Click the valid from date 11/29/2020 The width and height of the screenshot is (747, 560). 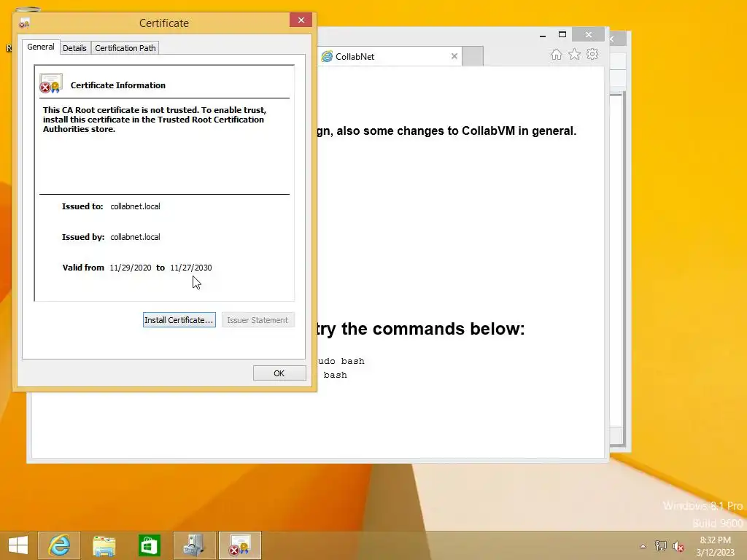point(131,268)
